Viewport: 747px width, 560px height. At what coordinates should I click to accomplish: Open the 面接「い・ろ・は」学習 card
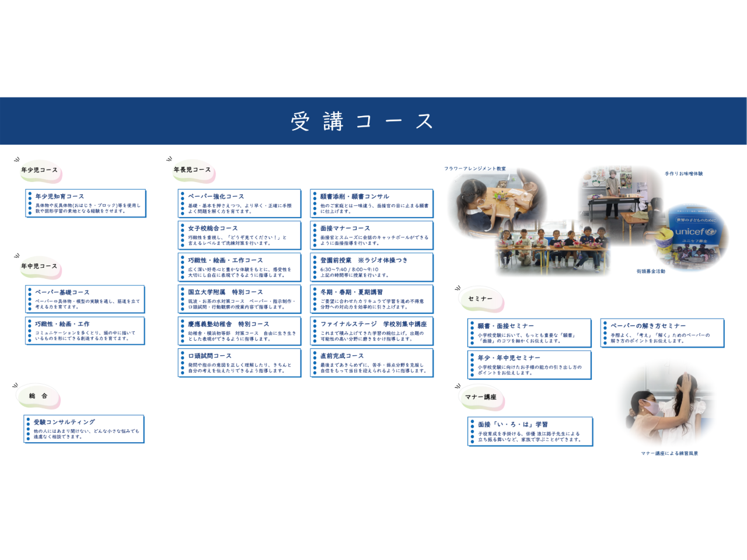coord(530,431)
